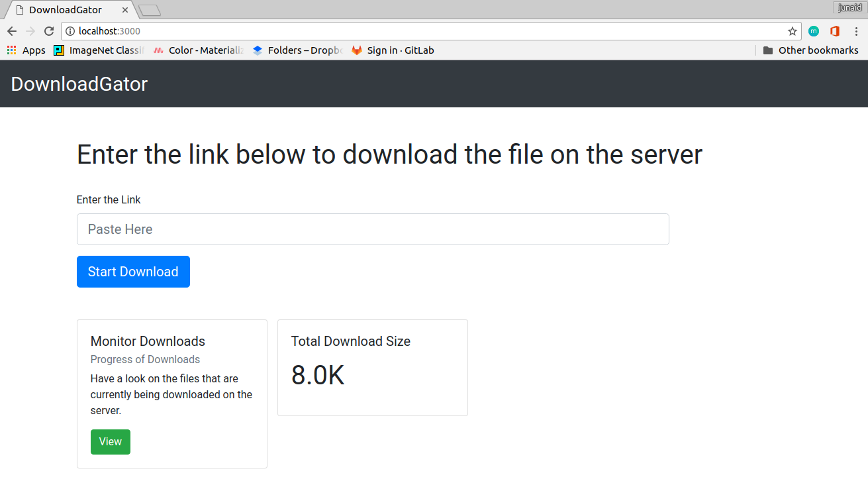Expand the Other bookmarks folder

pos(810,50)
